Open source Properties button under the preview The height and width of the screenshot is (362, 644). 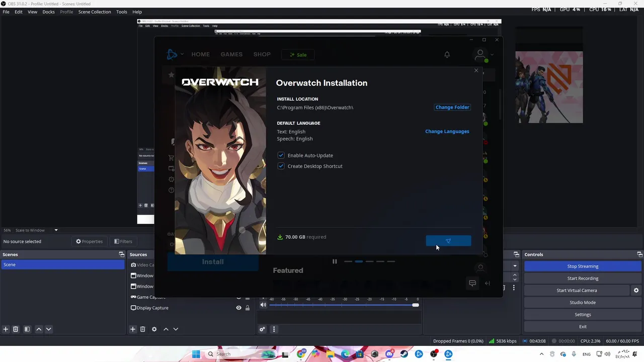[x=90, y=241]
